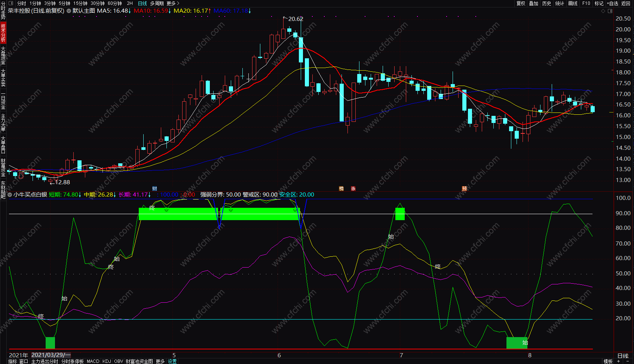
Task: Open the 财 event marker on chart
Action: pos(154,188)
